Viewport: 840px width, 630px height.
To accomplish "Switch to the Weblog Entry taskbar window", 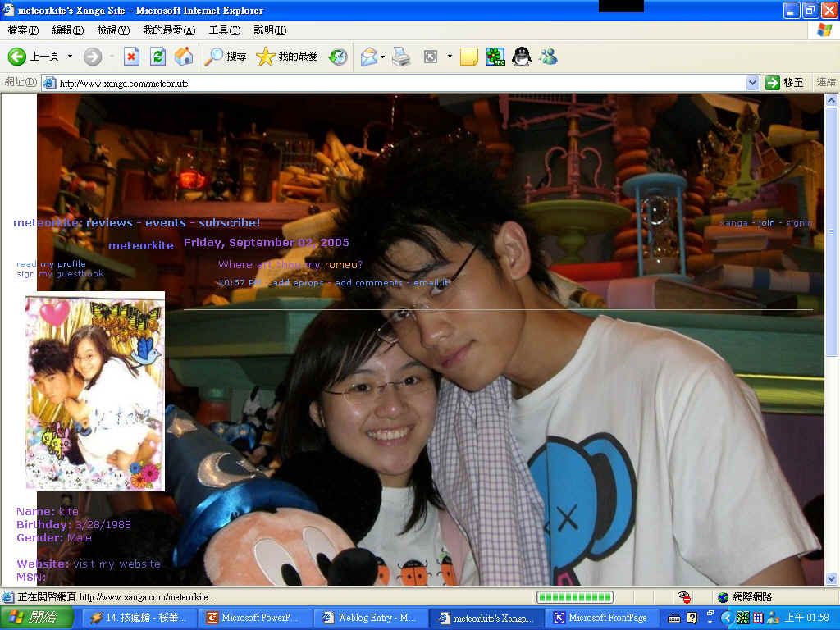I will pos(372,619).
